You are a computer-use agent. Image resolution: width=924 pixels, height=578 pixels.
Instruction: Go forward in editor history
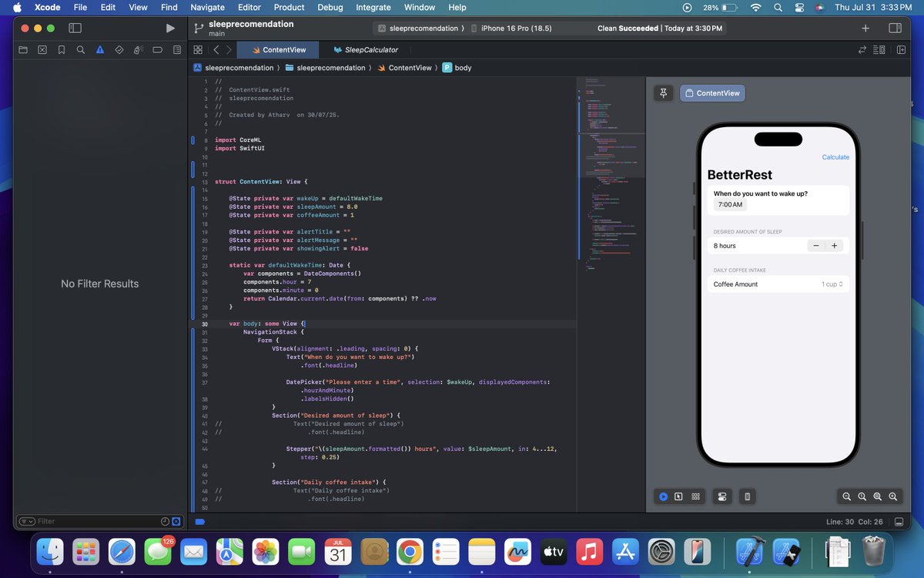(228, 49)
